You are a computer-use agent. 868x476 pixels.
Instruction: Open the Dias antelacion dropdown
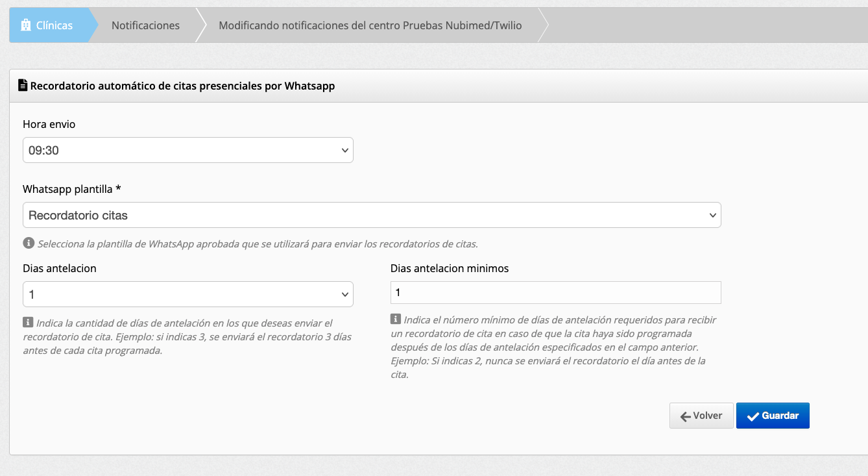(188, 294)
